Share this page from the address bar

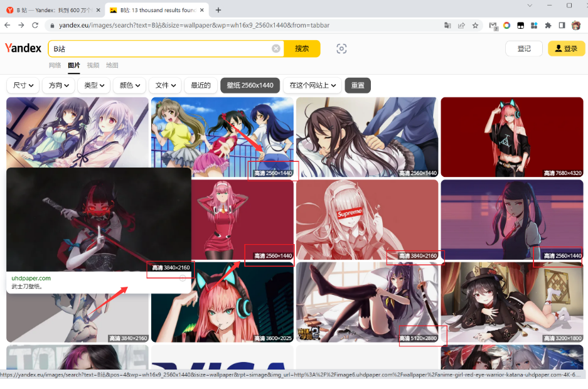coord(461,26)
